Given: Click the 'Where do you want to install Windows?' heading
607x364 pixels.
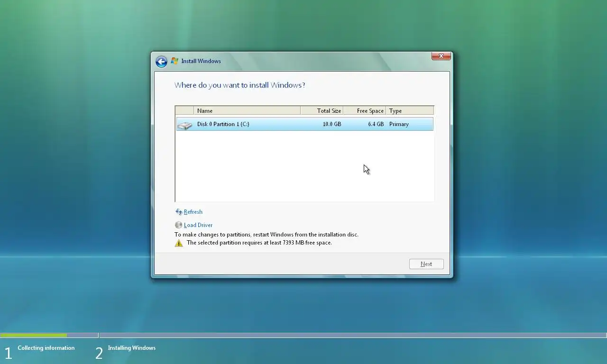Looking at the screenshot, I should point(240,85).
